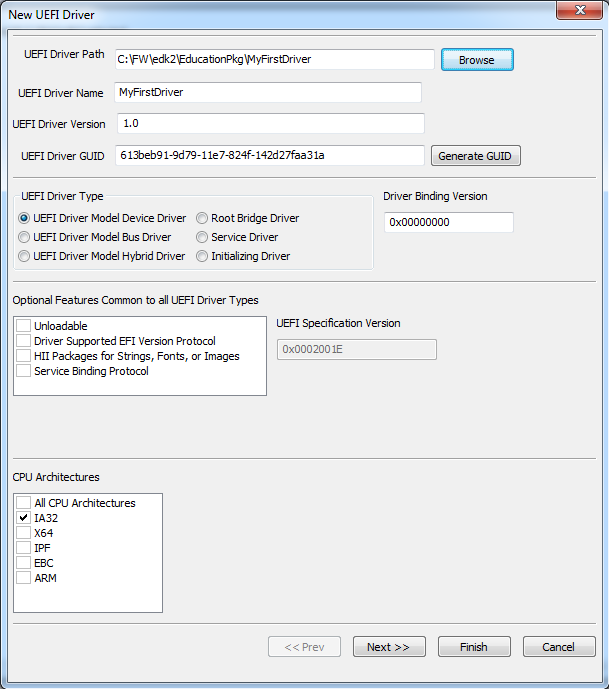Image resolution: width=609 pixels, height=689 pixels.
Task: Enable IPF architecture
Action: [23, 548]
